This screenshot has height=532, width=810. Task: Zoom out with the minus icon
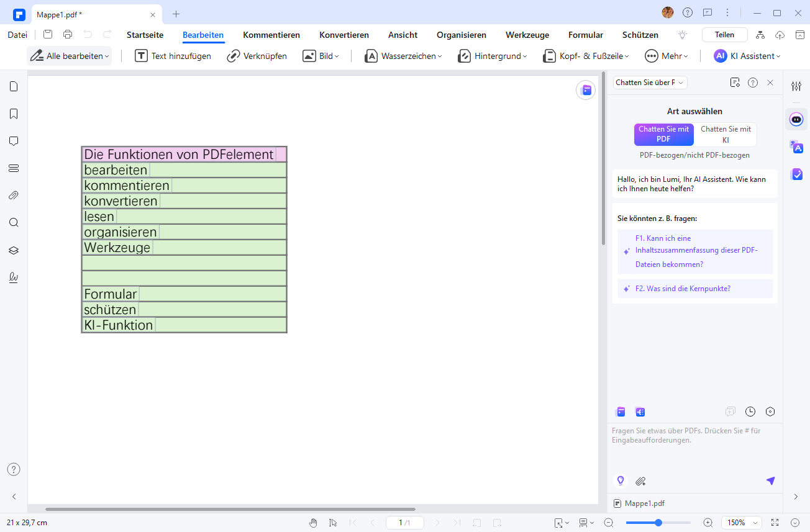coord(609,523)
